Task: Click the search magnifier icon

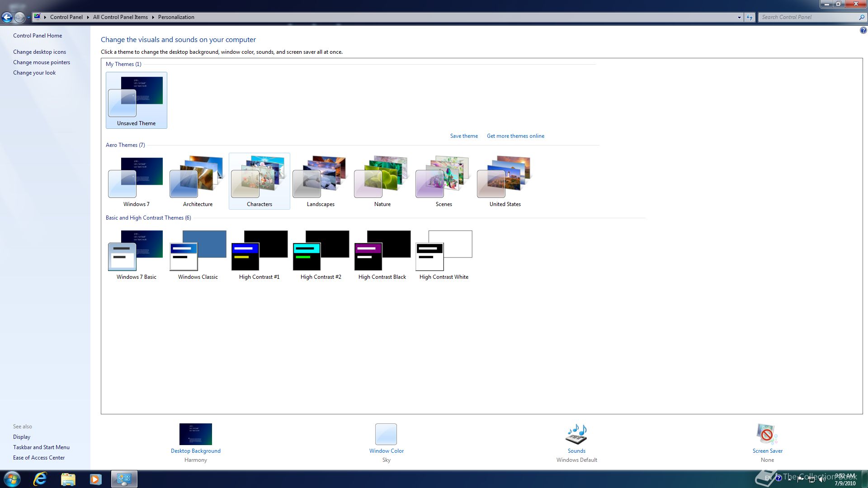Action: tap(862, 17)
